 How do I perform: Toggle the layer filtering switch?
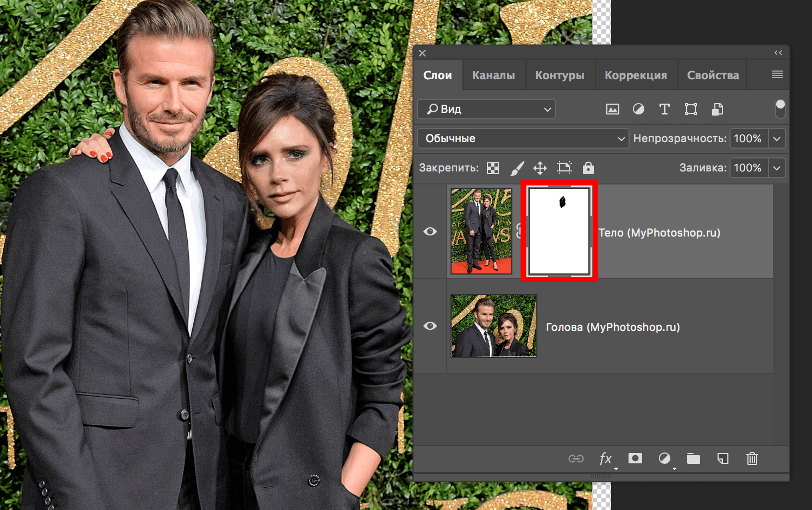click(780, 109)
